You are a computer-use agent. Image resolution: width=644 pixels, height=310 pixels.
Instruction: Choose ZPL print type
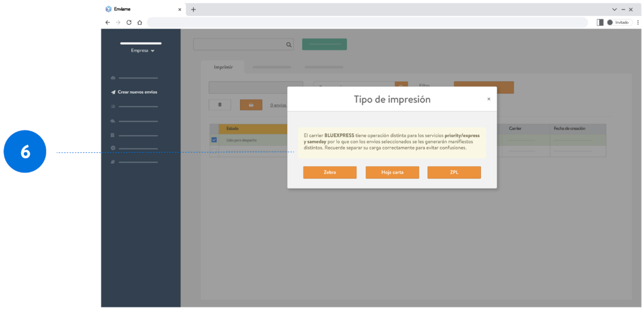pos(454,172)
